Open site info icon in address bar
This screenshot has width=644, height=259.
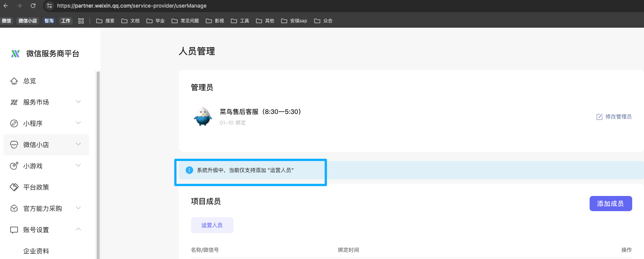[x=49, y=6]
